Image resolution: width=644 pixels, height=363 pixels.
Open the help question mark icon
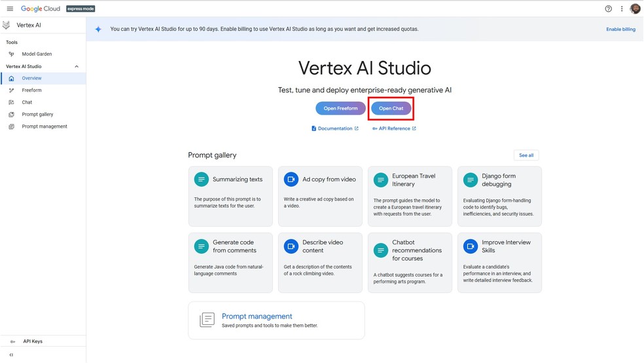click(x=608, y=9)
